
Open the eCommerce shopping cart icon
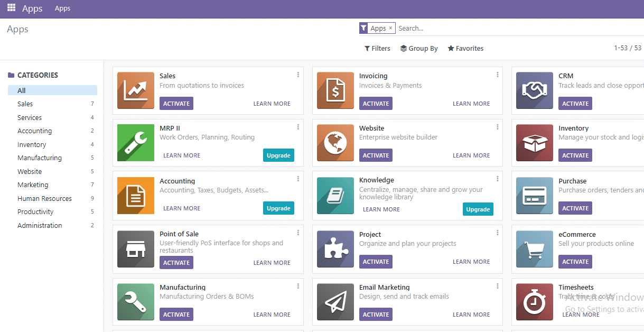point(534,248)
